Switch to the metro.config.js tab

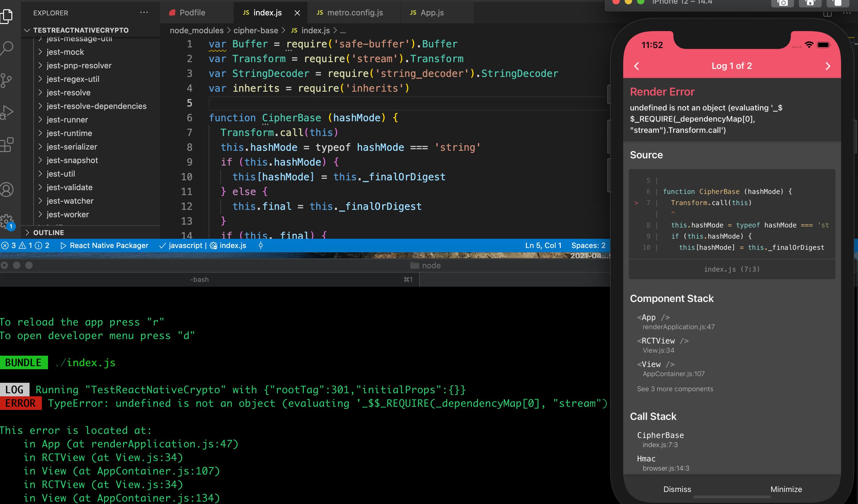click(x=350, y=13)
